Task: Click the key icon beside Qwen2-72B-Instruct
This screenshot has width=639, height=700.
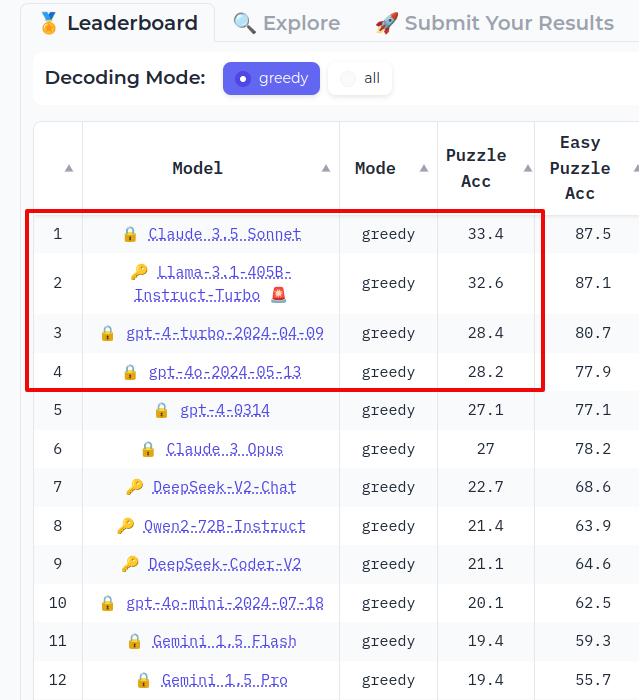Action: [125, 525]
